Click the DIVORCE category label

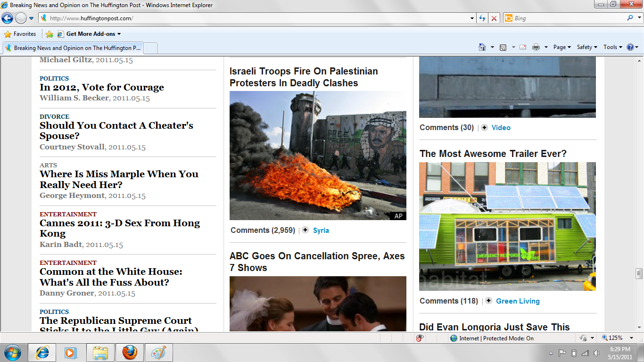click(54, 116)
